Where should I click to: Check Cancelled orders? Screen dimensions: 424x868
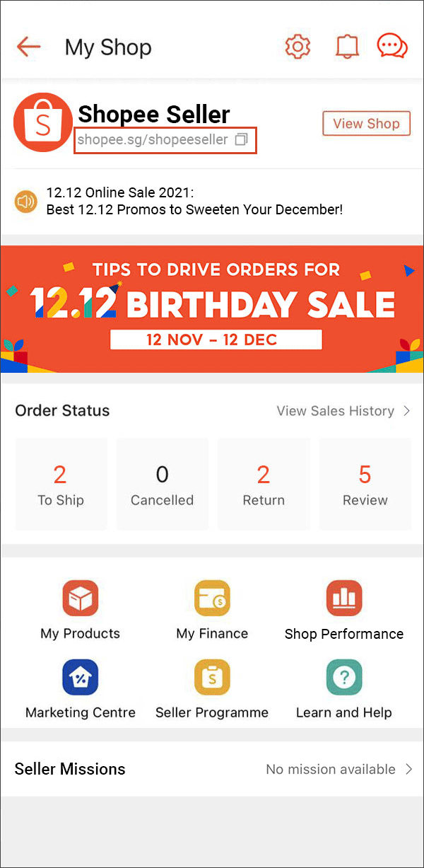(162, 484)
